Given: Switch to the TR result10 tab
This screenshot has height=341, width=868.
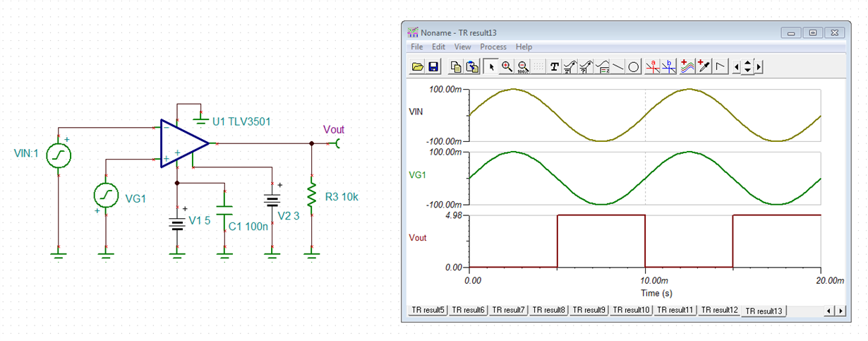Looking at the screenshot, I should point(632,310).
